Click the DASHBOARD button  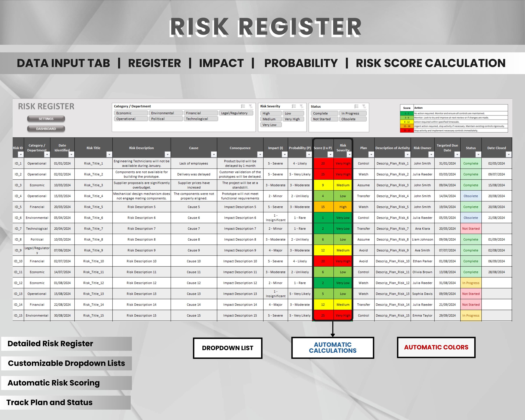46,129
